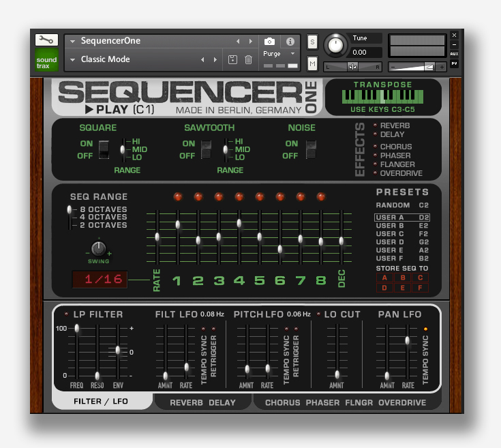Mute the instrument with M button
501x448 pixels.
pos(312,63)
